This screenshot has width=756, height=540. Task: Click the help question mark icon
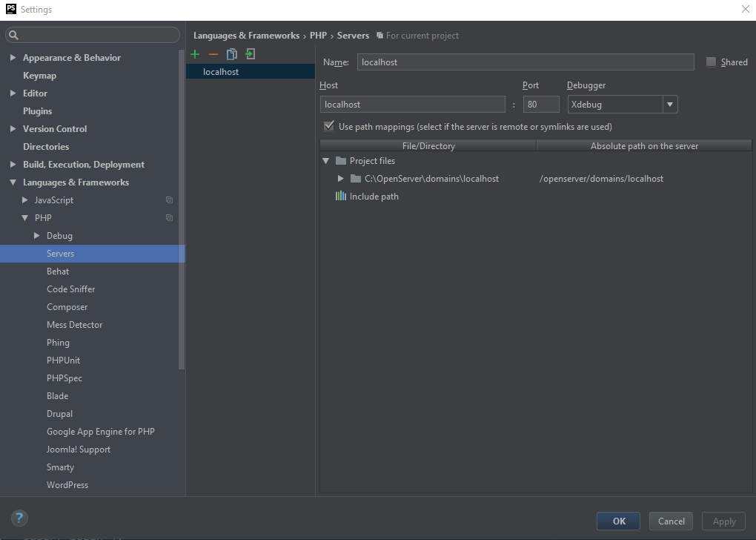(19, 518)
